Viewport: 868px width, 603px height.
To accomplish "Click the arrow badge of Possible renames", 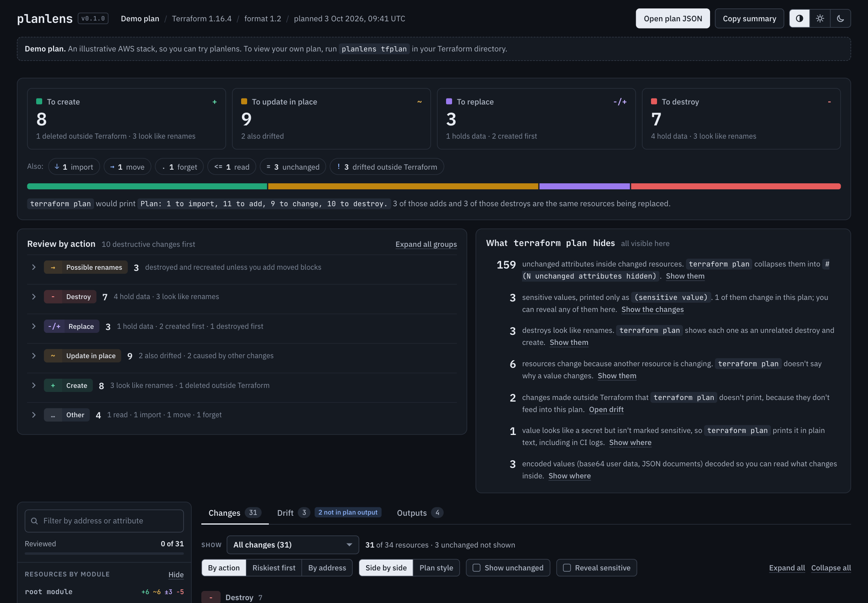I will click(53, 267).
